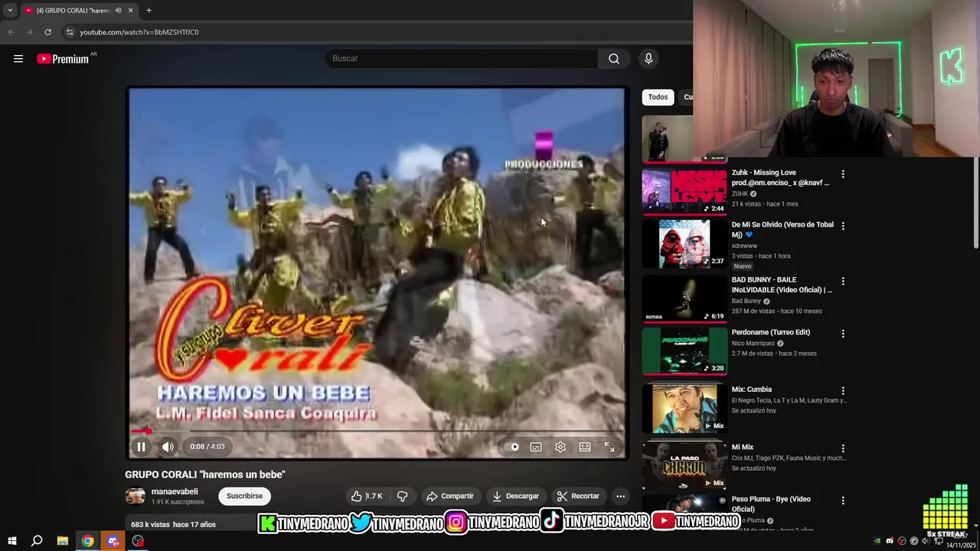The image size is (980, 551).
Task: Dislike the video (thumbs down)
Action: coord(403,496)
